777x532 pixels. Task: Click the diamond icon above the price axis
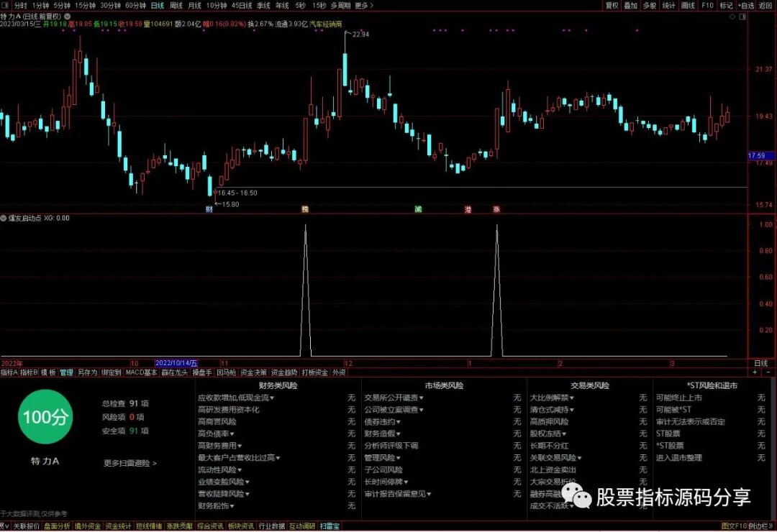click(732, 17)
